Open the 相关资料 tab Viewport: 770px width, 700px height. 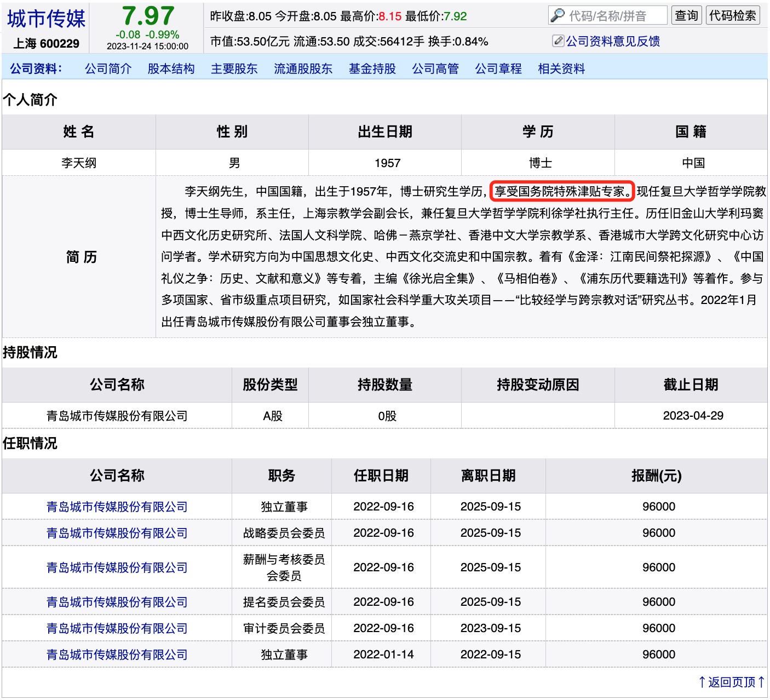coord(561,68)
